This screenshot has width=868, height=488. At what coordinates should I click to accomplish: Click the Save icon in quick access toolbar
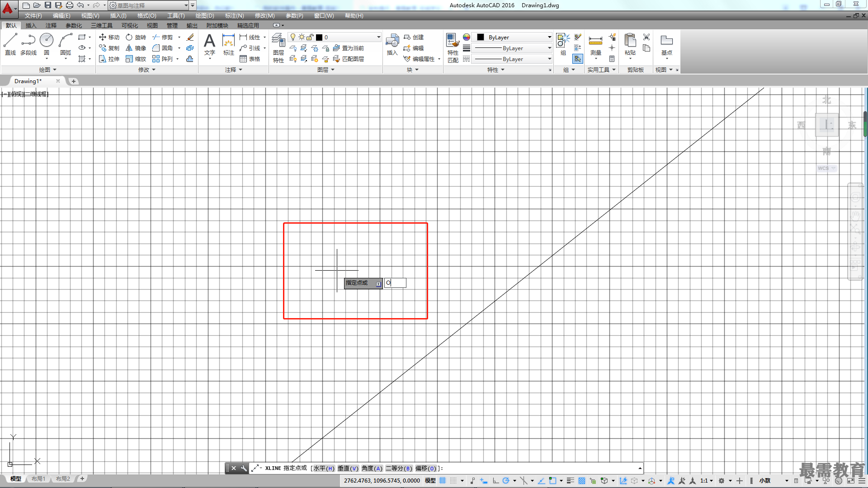[x=47, y=5]
